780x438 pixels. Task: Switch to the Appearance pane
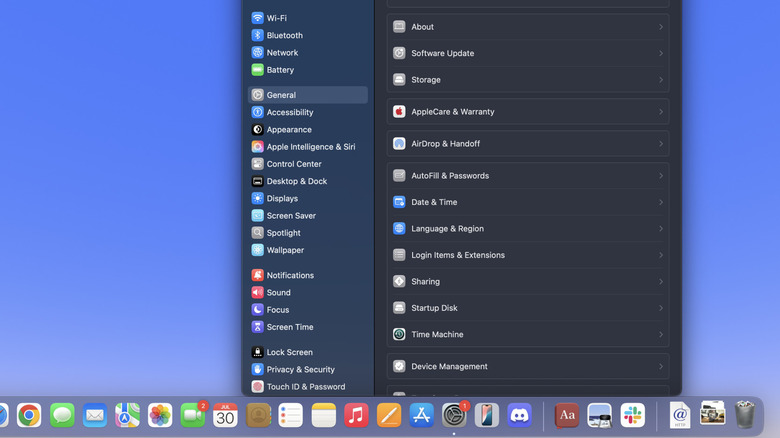click(307, 129)
